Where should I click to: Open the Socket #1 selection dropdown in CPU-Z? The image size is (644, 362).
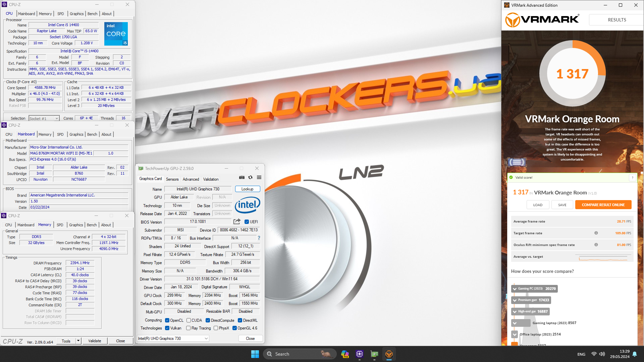[x=44, y=118]
